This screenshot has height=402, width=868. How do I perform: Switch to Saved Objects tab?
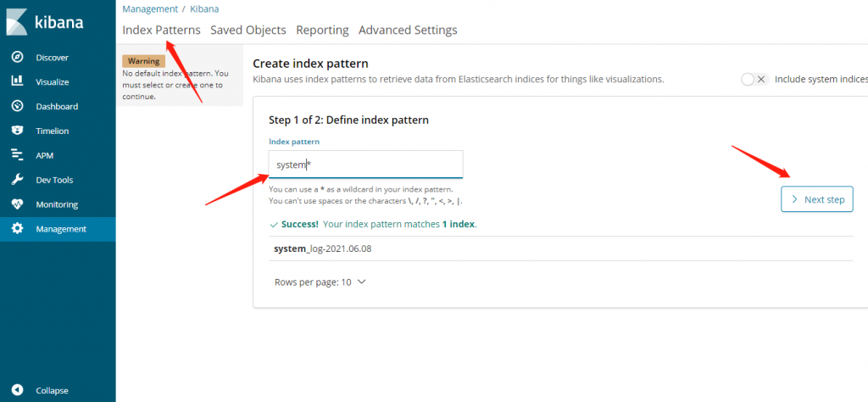248,30
